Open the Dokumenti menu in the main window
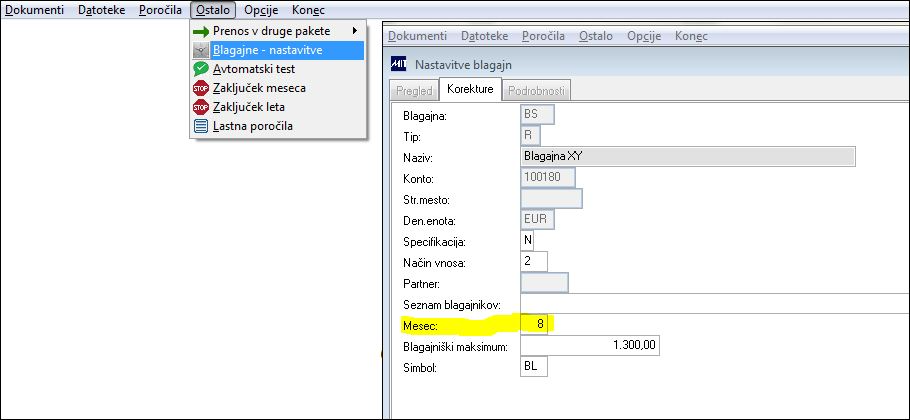 coord(34,10)
